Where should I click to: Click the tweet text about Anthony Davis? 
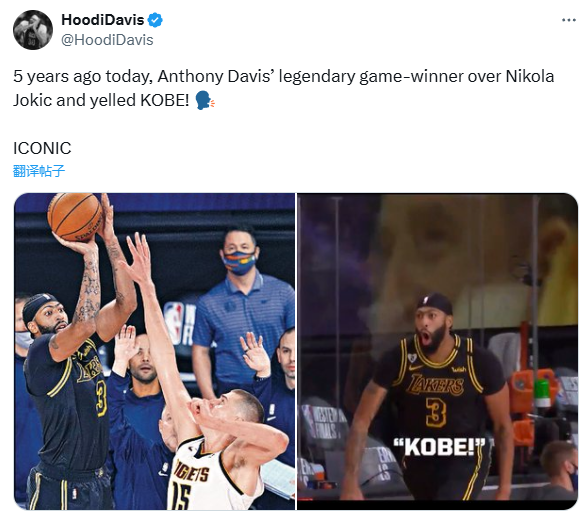pyautogui.click(x=284, y=88)
